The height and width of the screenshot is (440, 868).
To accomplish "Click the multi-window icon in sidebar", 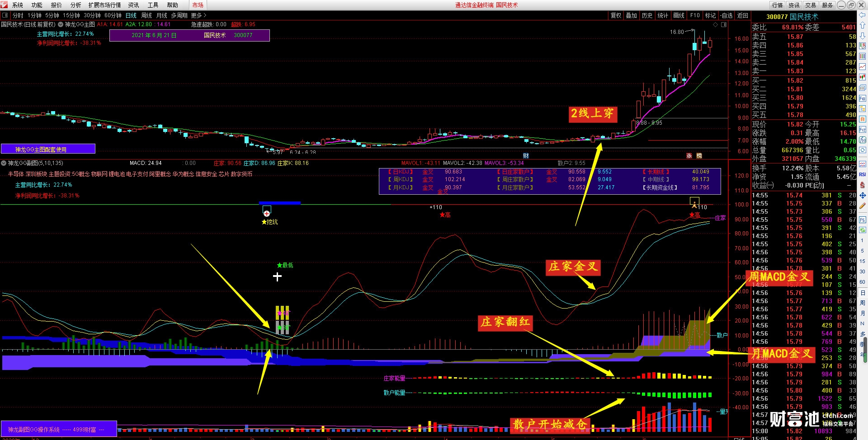I will pos(863,88).
